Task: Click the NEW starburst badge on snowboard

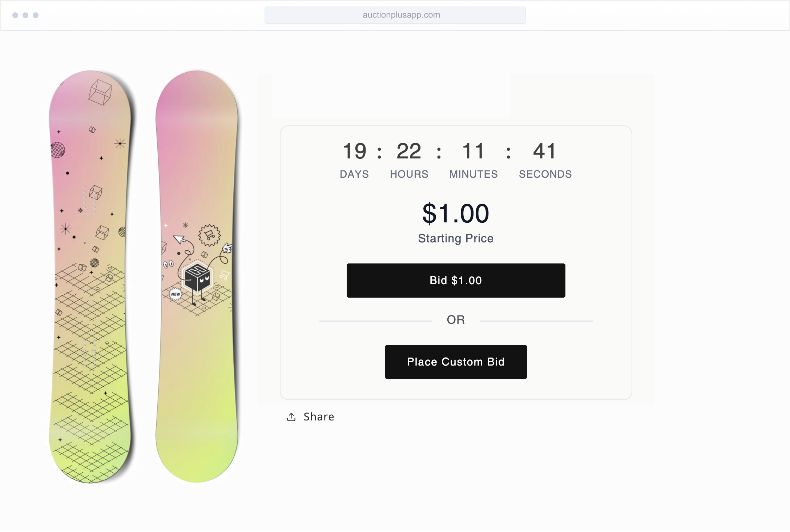Action: (176, 294)
